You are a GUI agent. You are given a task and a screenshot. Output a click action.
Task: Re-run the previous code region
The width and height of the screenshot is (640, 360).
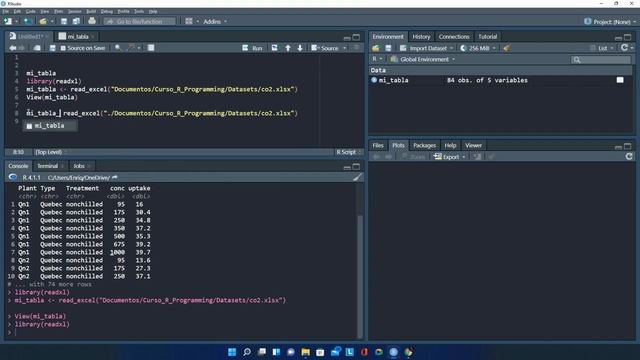(274, 48)
